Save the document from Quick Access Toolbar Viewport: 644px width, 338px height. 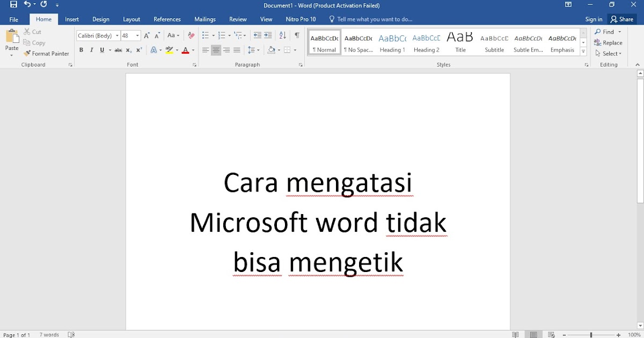click(13, 5)
